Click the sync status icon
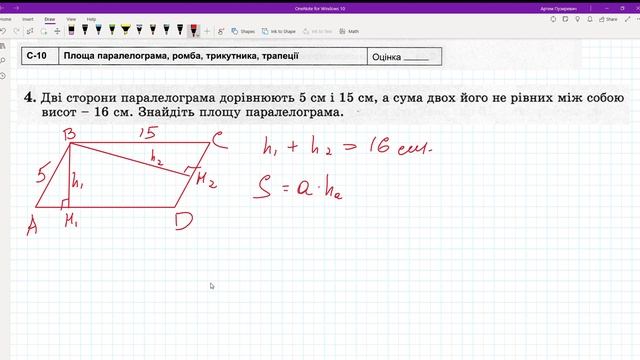 [553, 19]
